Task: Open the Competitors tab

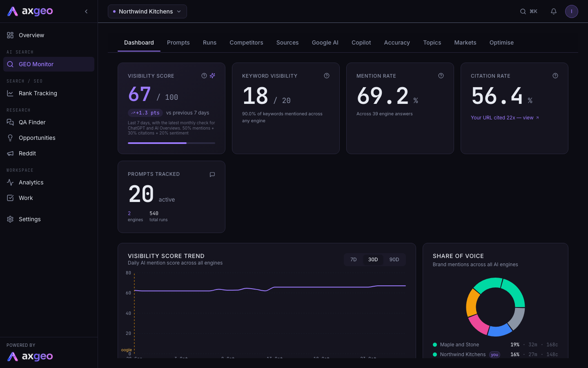Action: pyautogui.click(x=246, y=43)
